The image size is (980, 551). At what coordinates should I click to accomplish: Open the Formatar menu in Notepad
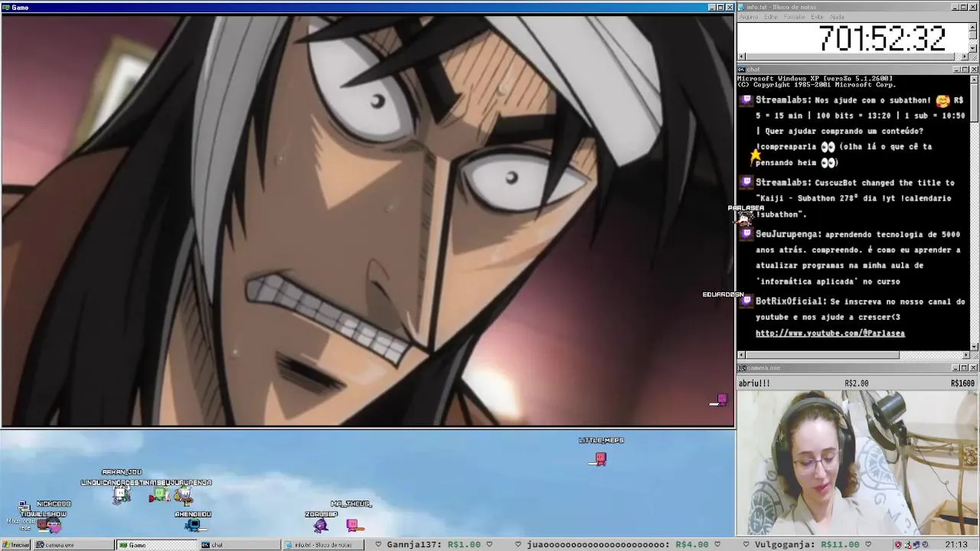click(x=795, y=17)
